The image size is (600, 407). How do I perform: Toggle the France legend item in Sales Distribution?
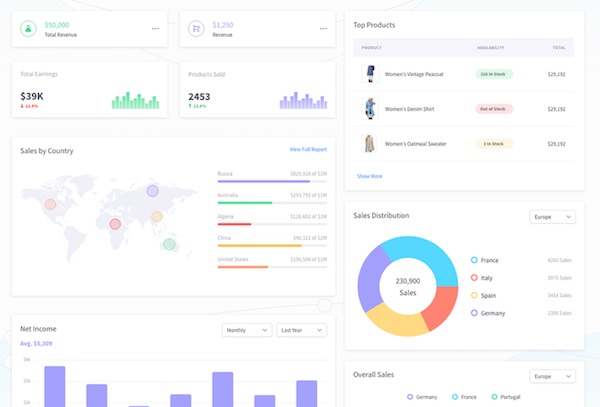(x=474, y=260)
